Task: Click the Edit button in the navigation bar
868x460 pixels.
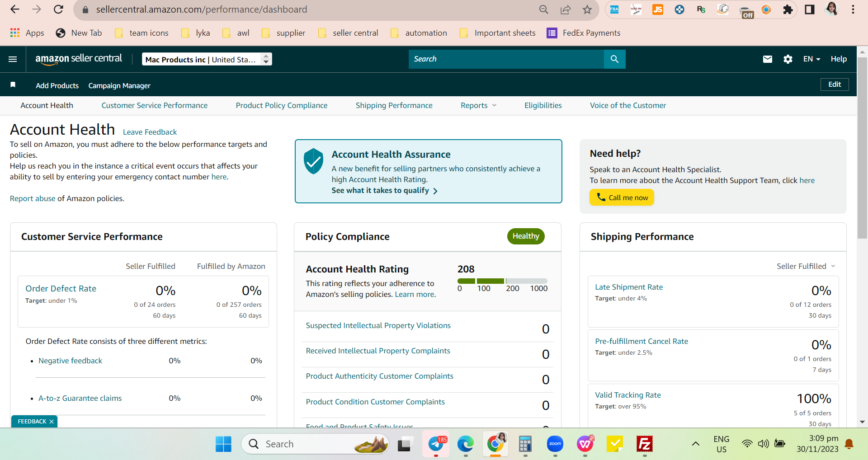Action: pyautogui.click(x=835, y=84)
